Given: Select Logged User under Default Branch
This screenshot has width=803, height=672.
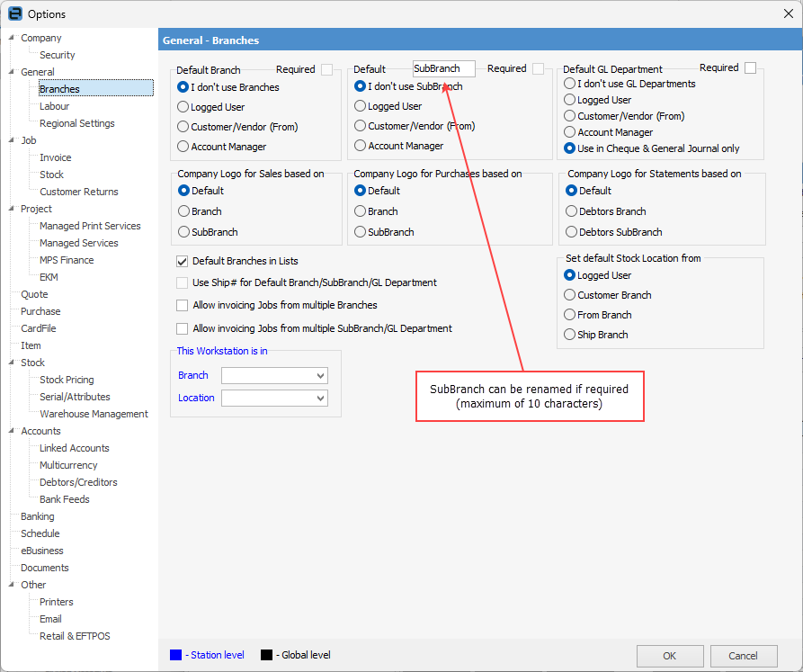Looking at the screenshot, I should (x=183, y=106).
